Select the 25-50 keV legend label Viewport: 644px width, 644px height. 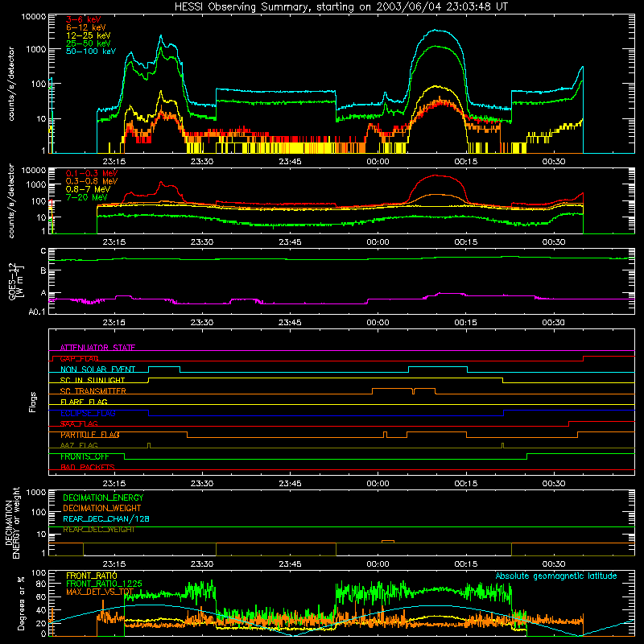88,43
